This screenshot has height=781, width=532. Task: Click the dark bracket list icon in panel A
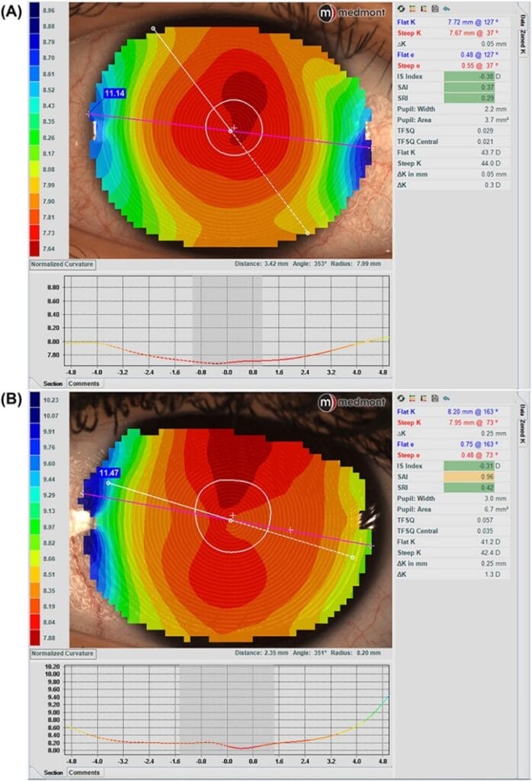424,9
